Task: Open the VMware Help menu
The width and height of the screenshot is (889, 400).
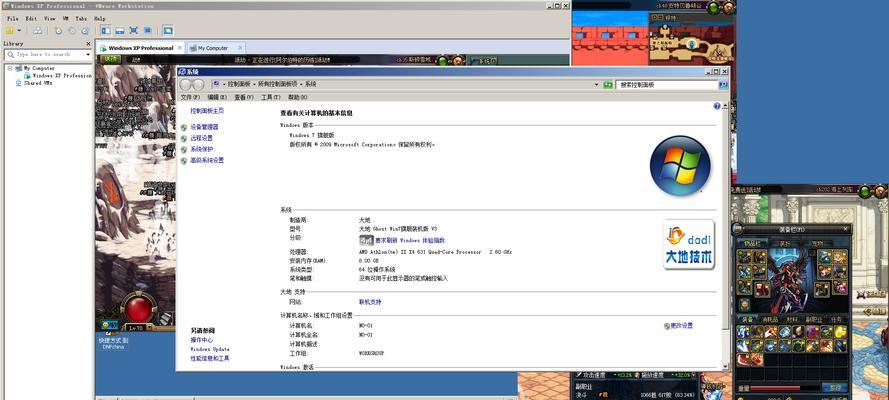Action: (x=100, y=19)
